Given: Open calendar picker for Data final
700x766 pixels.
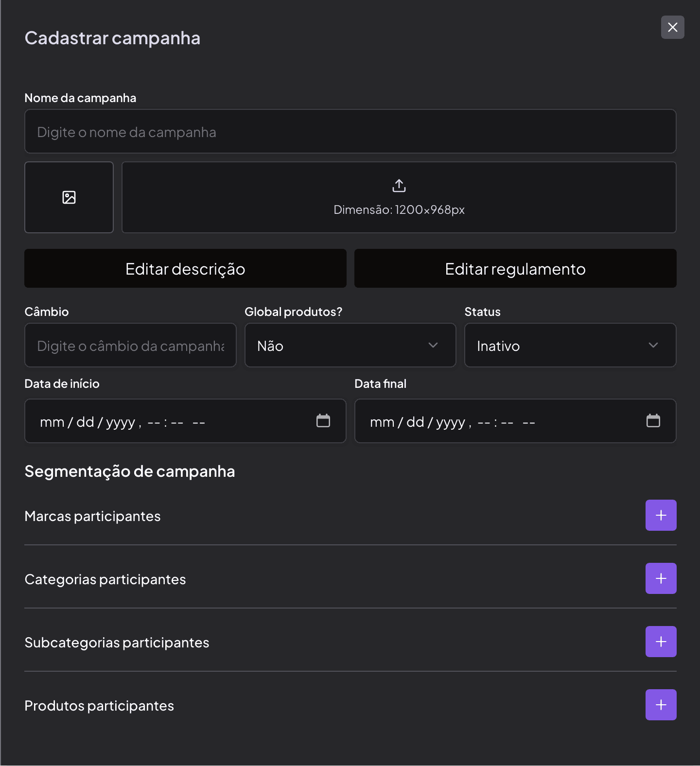Looking at the screenshot, I should (x=653, y=421).
